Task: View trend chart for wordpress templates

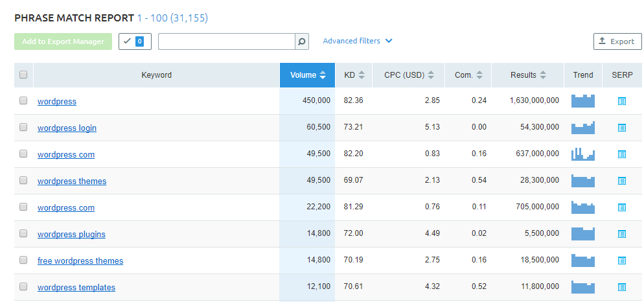Action: coord(583,287)
